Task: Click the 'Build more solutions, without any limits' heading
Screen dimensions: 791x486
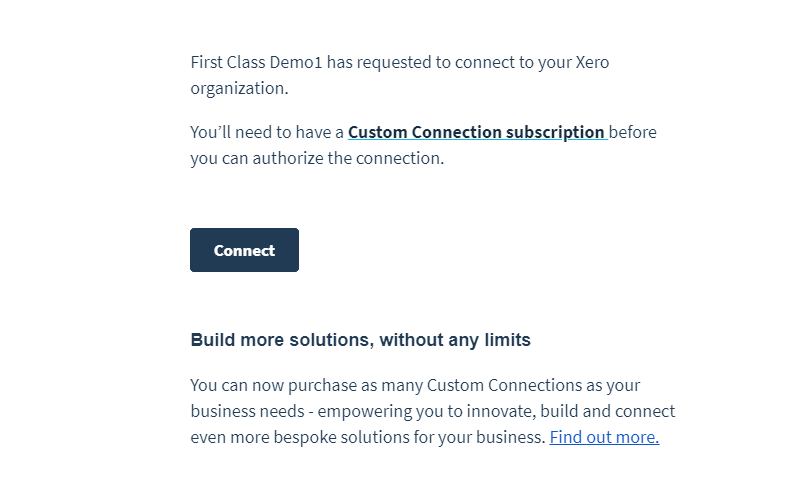Action: (x=360, y=340)
